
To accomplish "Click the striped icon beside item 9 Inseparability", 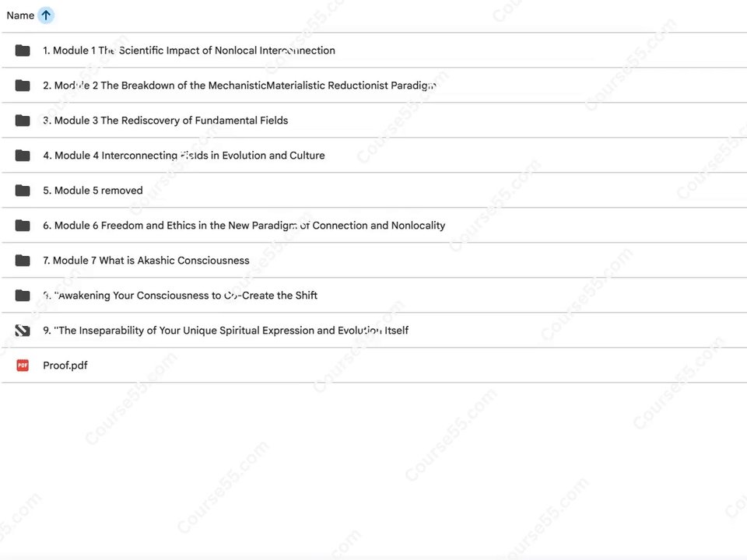I will click(23, 331).
